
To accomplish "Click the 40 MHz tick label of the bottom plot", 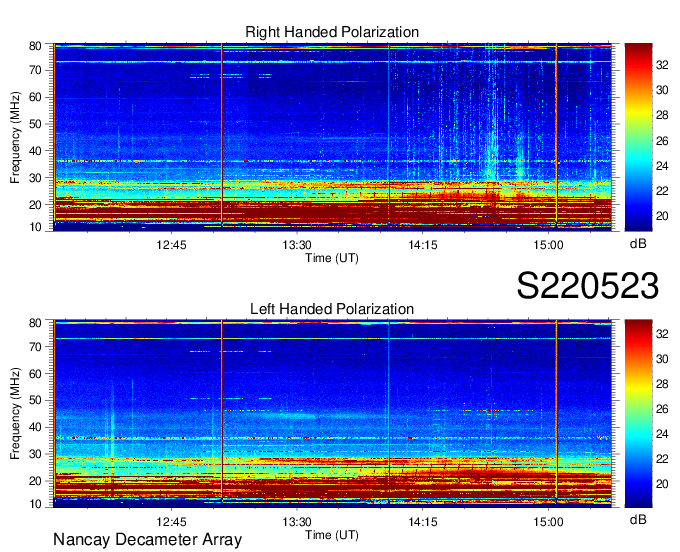I will [x=35, y=427].
